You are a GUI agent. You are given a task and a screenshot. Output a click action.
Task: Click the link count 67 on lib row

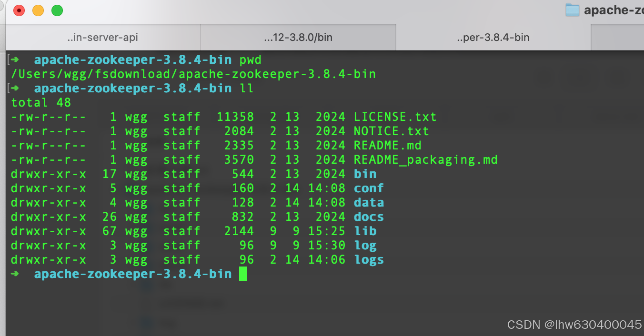pyautogui.click(x=110, y=231)
